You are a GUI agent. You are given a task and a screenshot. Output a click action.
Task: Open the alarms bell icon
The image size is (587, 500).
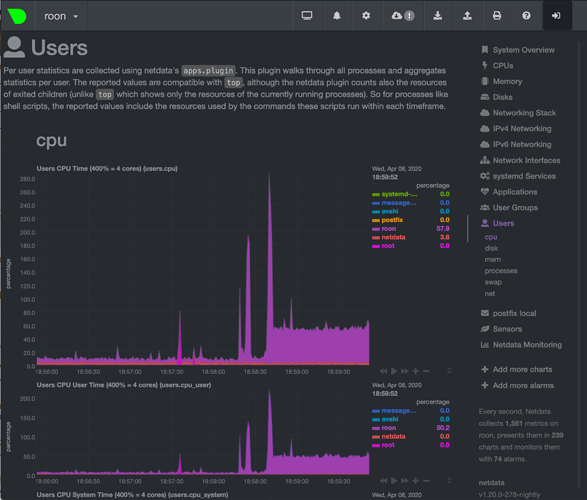337,16
